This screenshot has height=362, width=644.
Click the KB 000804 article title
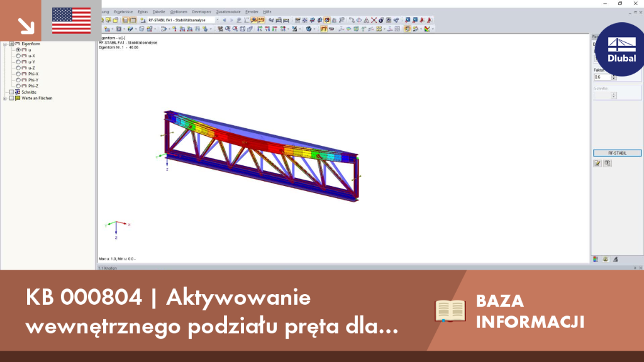point(212,312)
